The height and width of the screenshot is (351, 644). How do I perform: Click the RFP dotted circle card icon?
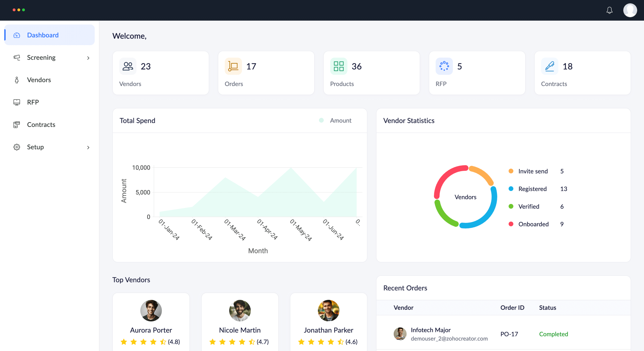pos(444,66)
